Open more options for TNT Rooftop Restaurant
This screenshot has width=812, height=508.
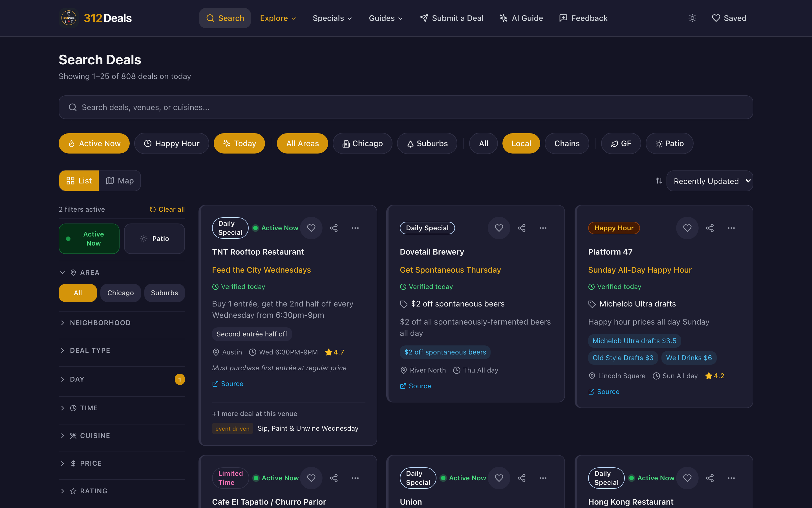pyautogui.click(x=355, y=228)
